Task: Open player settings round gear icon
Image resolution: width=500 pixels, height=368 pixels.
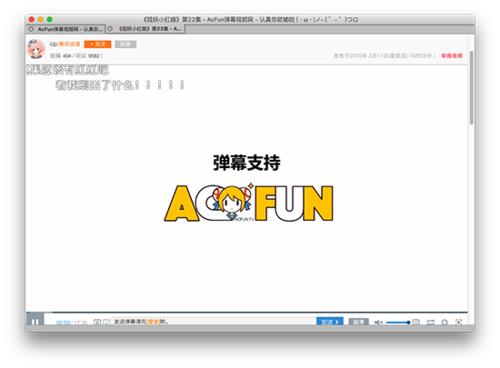Action: pyautogui.click(x=444, y=322)
